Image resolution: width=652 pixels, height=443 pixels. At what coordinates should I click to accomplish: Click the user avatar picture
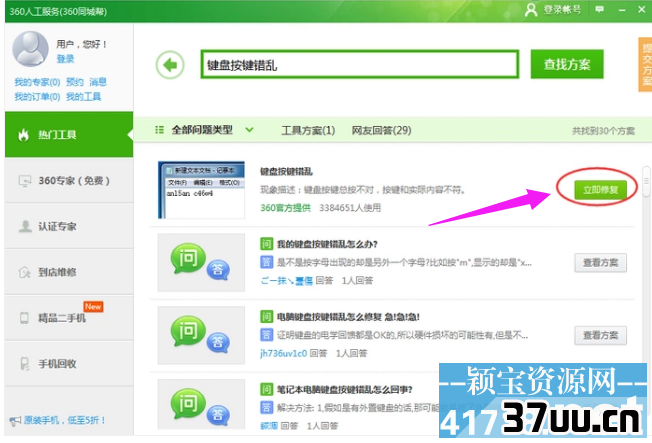[x=30, y=49]
